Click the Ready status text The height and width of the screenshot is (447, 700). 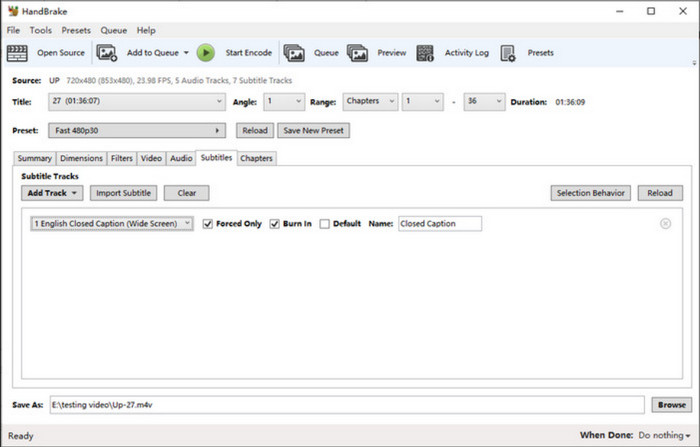21,436
